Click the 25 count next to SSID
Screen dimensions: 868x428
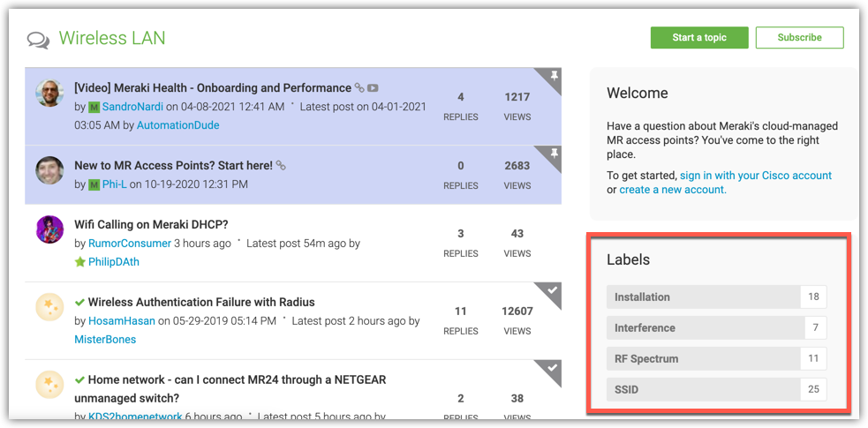tap(813, 390)
